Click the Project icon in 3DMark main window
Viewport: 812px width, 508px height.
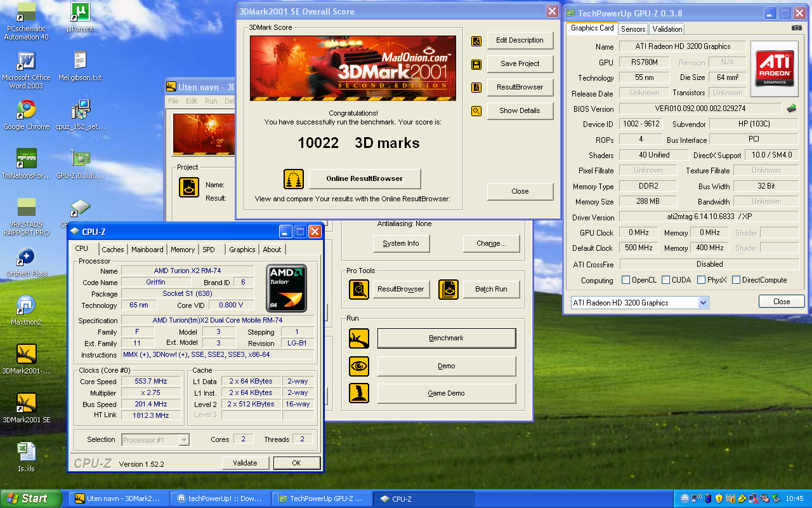[189, 187]
